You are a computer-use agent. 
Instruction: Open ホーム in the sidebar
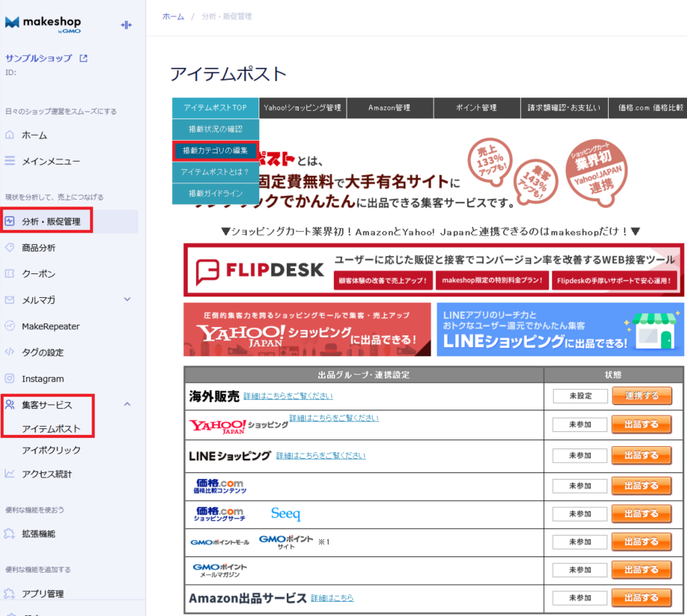click(x=34, y=136)
